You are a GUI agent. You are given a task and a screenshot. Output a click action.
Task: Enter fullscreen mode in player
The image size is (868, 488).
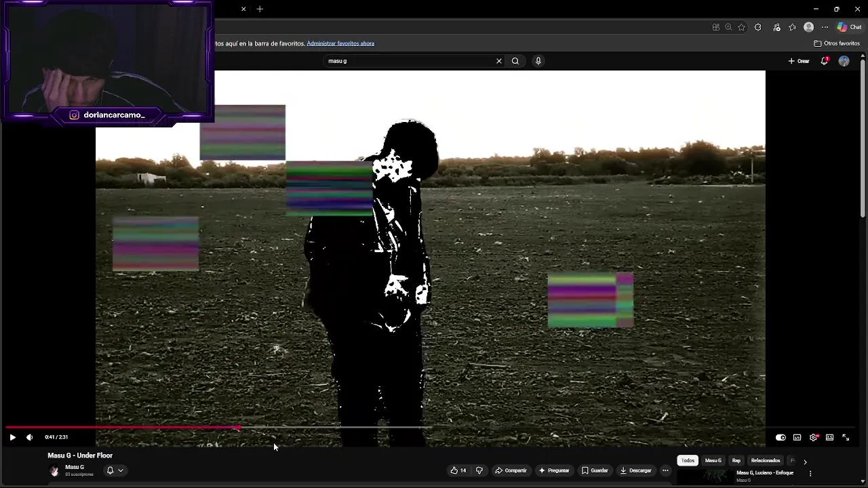[x=846, y=437]
